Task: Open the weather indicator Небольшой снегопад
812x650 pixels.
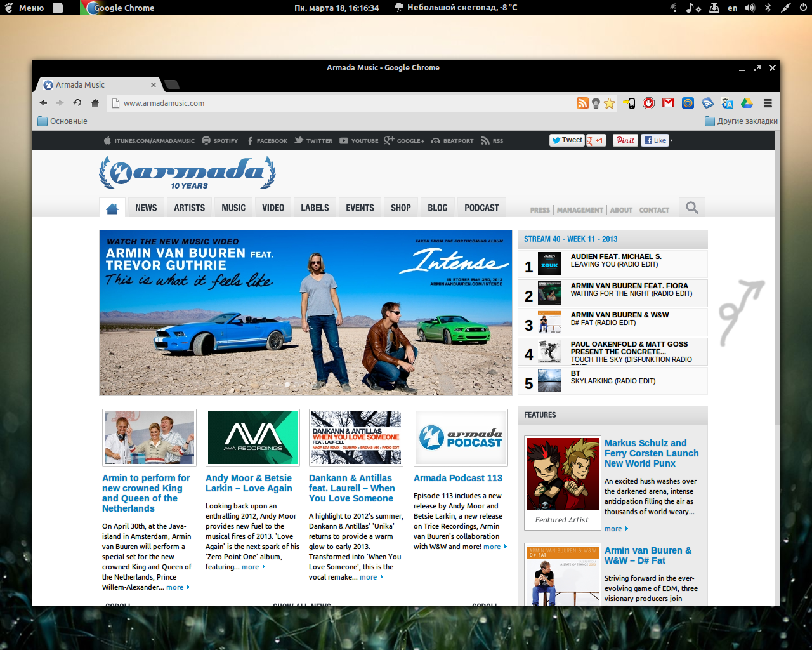Action: pos(455,8)
